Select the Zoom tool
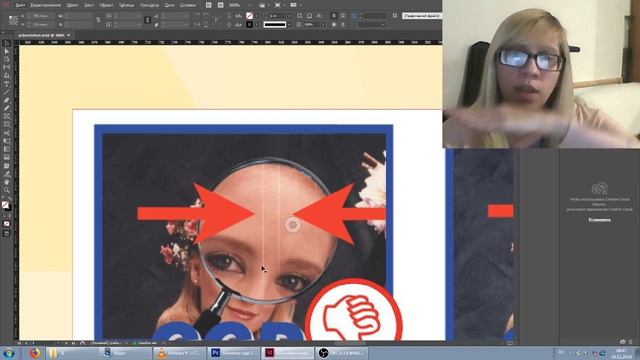 pyautogui.click(x=7, y=190)
